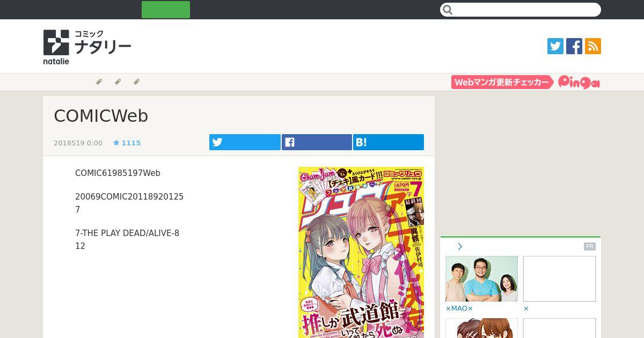The height and width of the screenshot is (338, 644).
Task: Click the third tag icon in nav bar
Action: (x=136, y=82)
